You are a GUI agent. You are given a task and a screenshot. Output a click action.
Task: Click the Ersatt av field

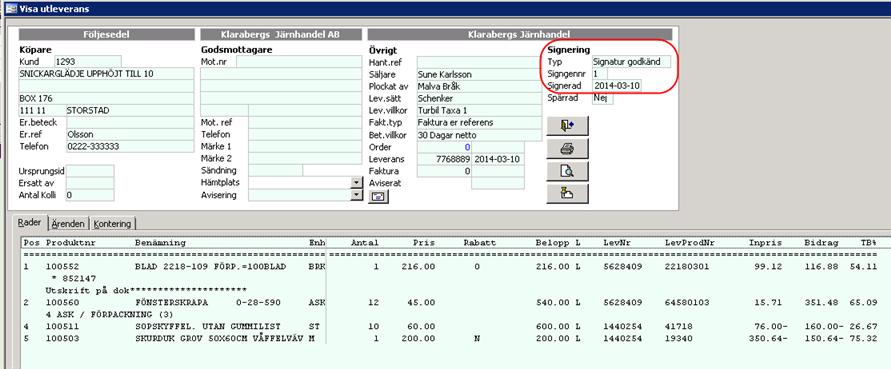point(90,183)
